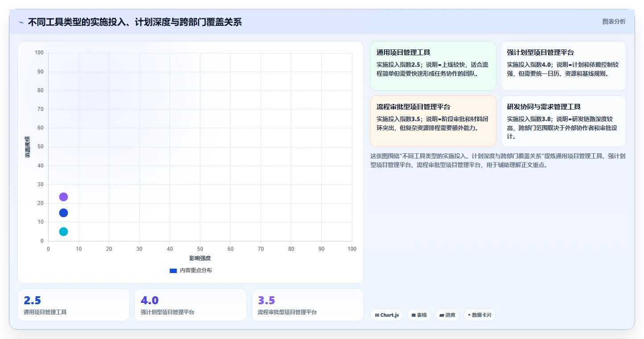
Task: Open the 通用项目管理工具 description card
Action: [x=433, y=66]
